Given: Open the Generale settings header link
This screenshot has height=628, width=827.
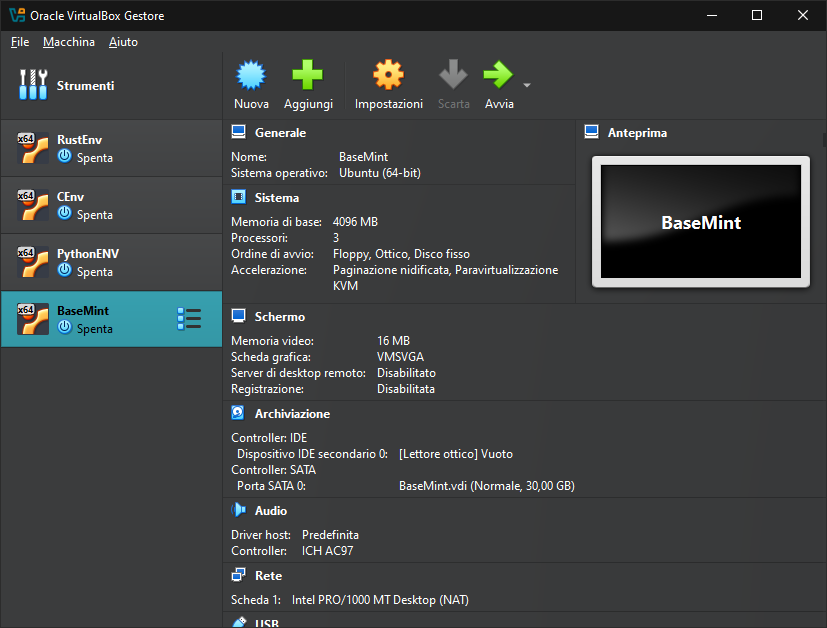Looking at the screenshot, I should 280,133.
